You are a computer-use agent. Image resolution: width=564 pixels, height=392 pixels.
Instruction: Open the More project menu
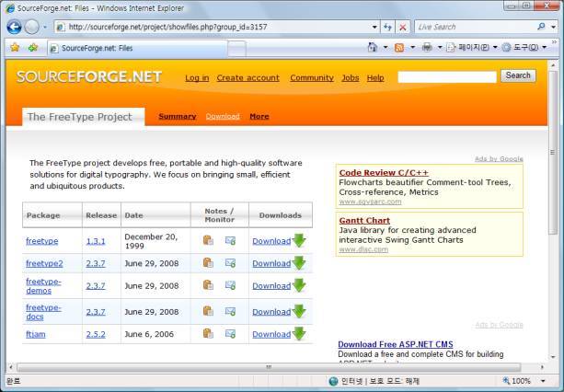coord(259,116)
